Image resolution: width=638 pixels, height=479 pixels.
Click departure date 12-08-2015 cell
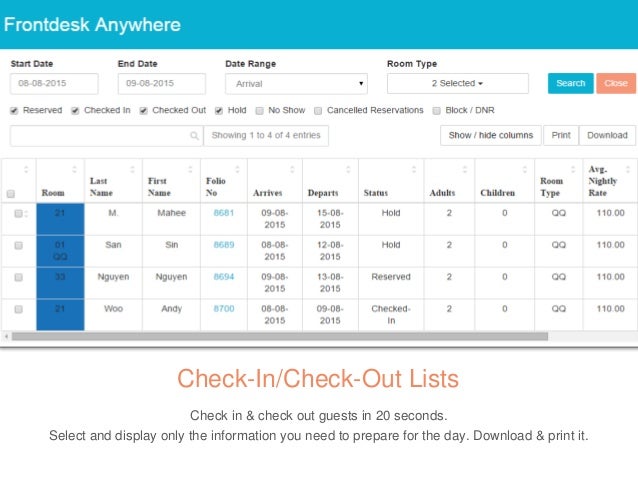point(330,251)
